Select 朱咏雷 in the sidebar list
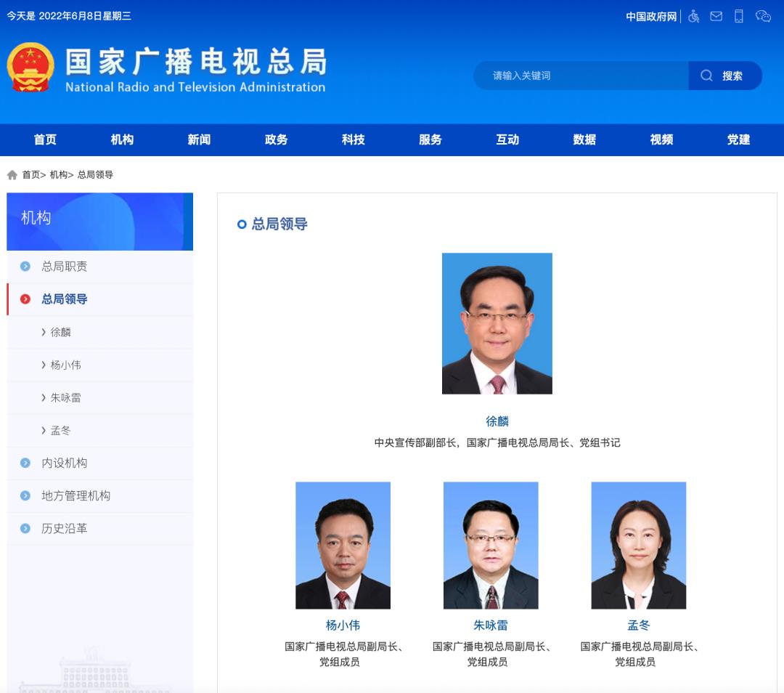Screen dimensions: 784x693 [x=65, y=397]
